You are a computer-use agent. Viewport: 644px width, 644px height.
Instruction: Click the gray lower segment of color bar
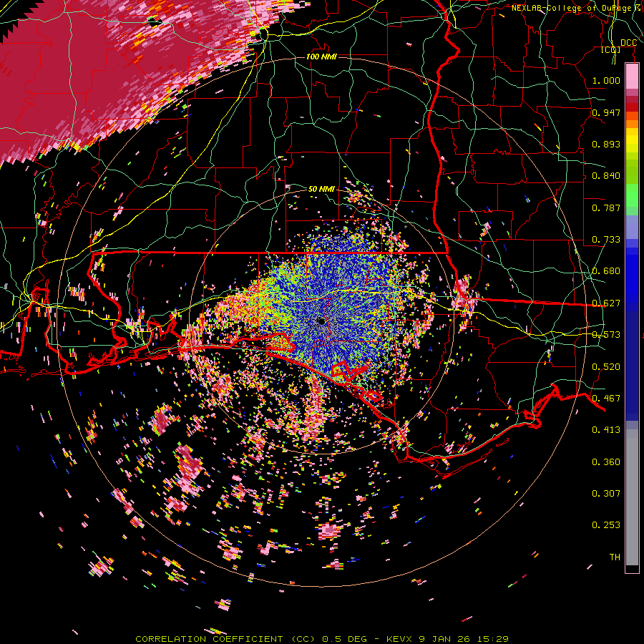click(x=632, y=497)
